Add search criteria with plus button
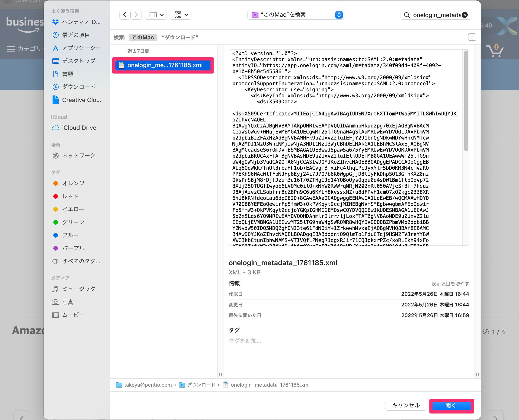 [x=472, y=37]
